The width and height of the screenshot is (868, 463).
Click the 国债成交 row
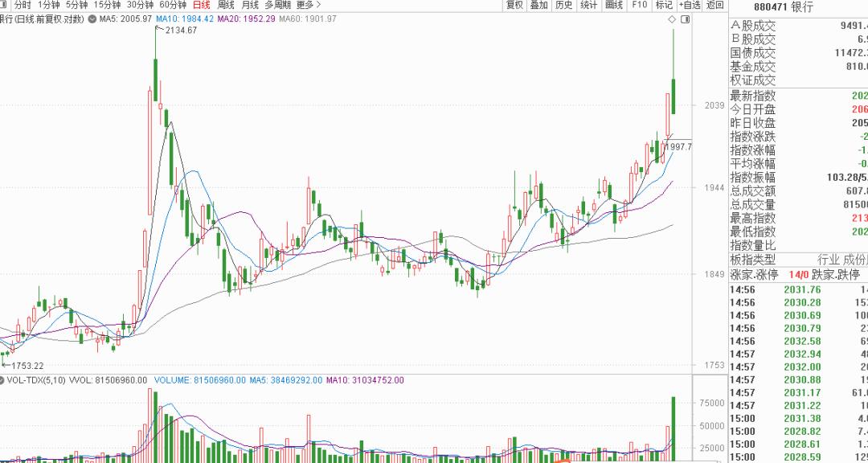(x=798, y=53)
